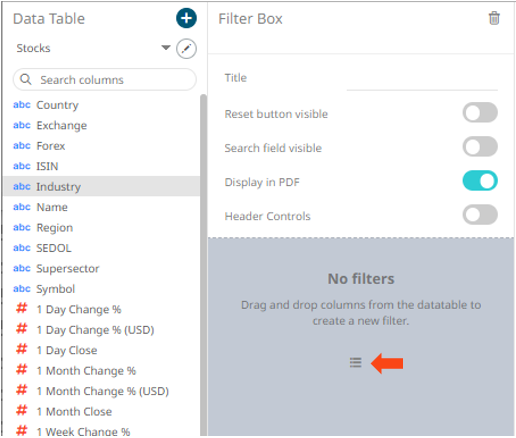Pick the Exchange column in the list
The height and width of the screenshot is (438, 516).
[102, 125]
